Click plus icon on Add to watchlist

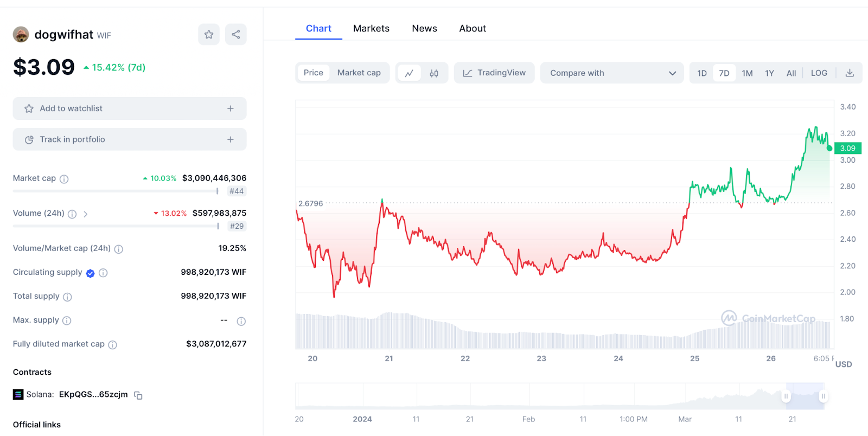[231, 108]
